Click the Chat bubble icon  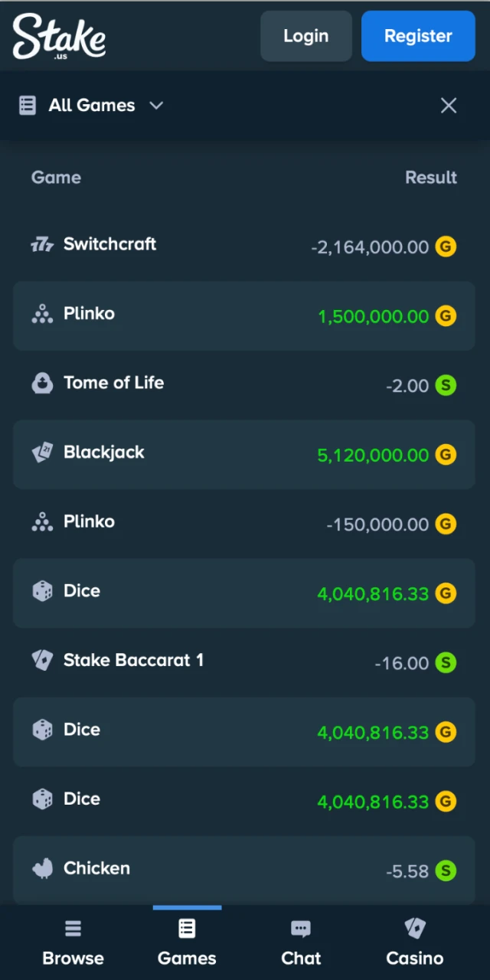point(300,928)
